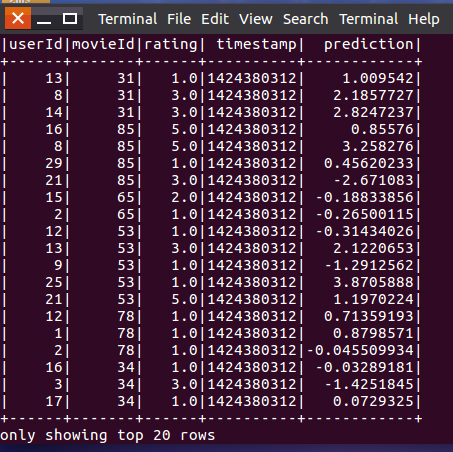Viewport: 453px width, 452px height.
Task: Select prediction value 2.8247237
Action: 373,113
